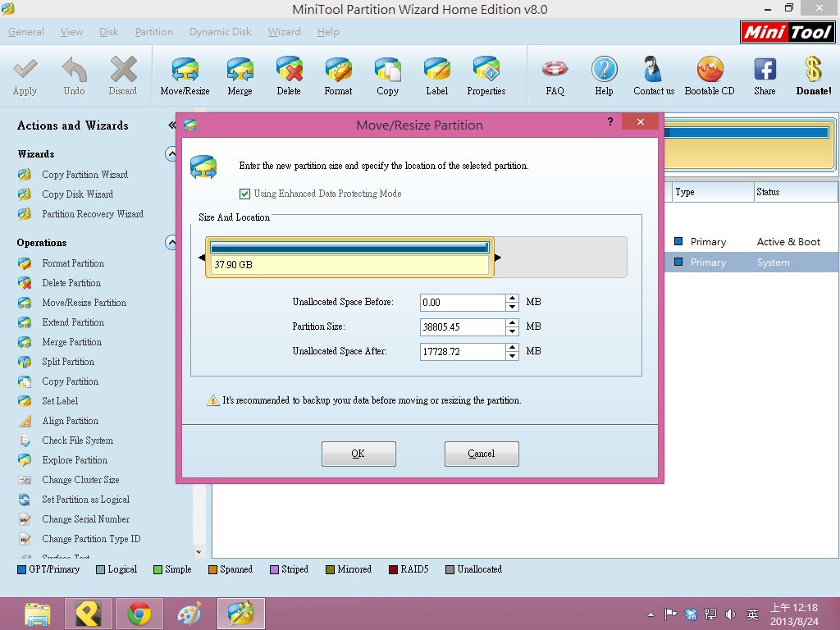Open Copy Disk Wizard in the sidebar

click(77, 194)
